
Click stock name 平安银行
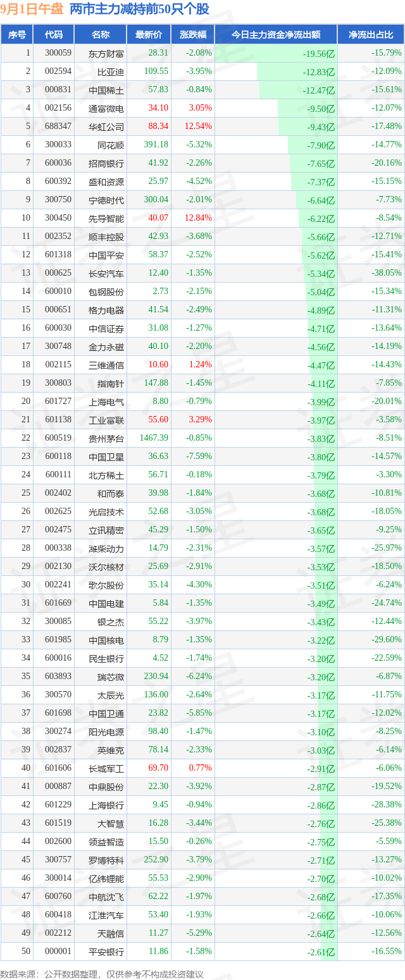coord(107,952)
